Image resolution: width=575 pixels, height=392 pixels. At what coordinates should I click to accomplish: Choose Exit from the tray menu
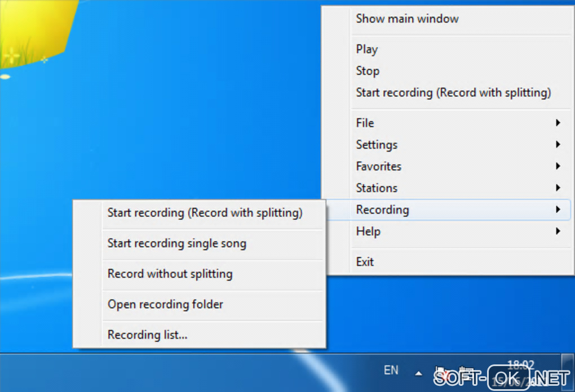tap(448, 261)
